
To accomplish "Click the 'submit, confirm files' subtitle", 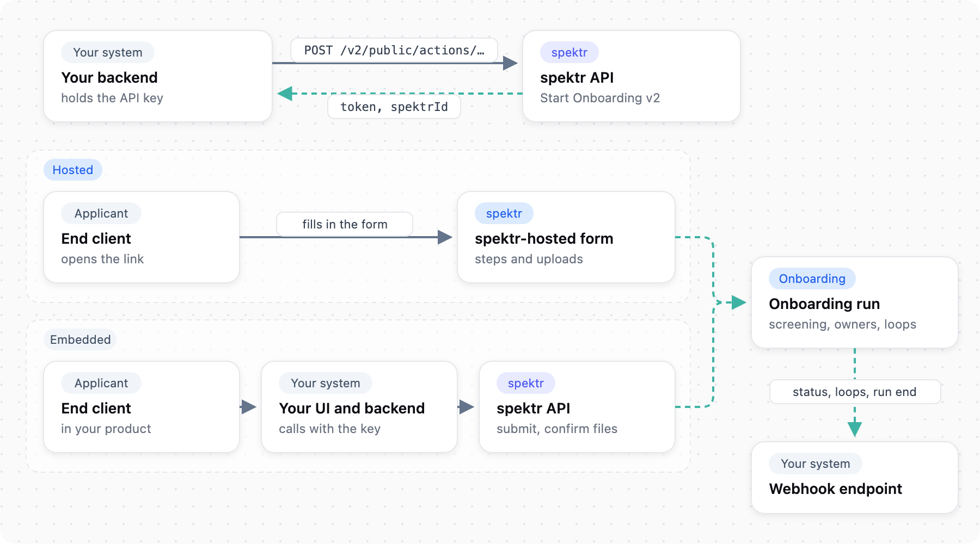I will pos(557,429).
